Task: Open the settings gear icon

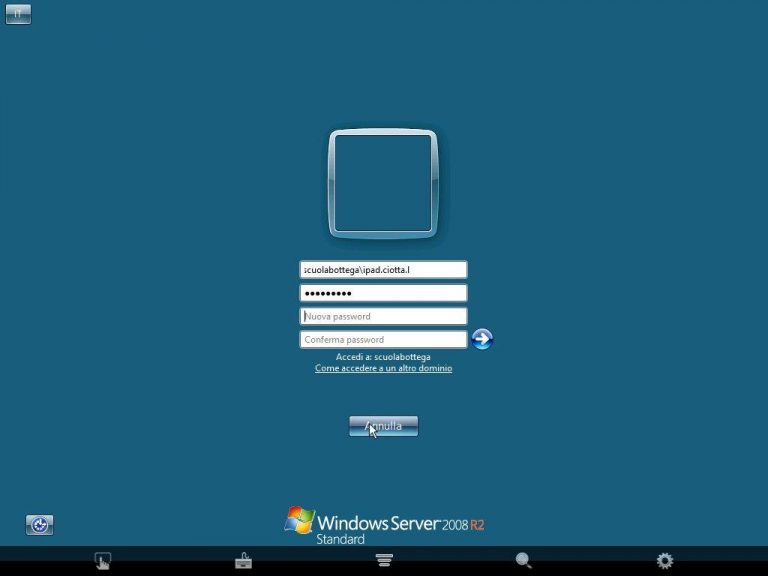Action: (x=665, y=560)
